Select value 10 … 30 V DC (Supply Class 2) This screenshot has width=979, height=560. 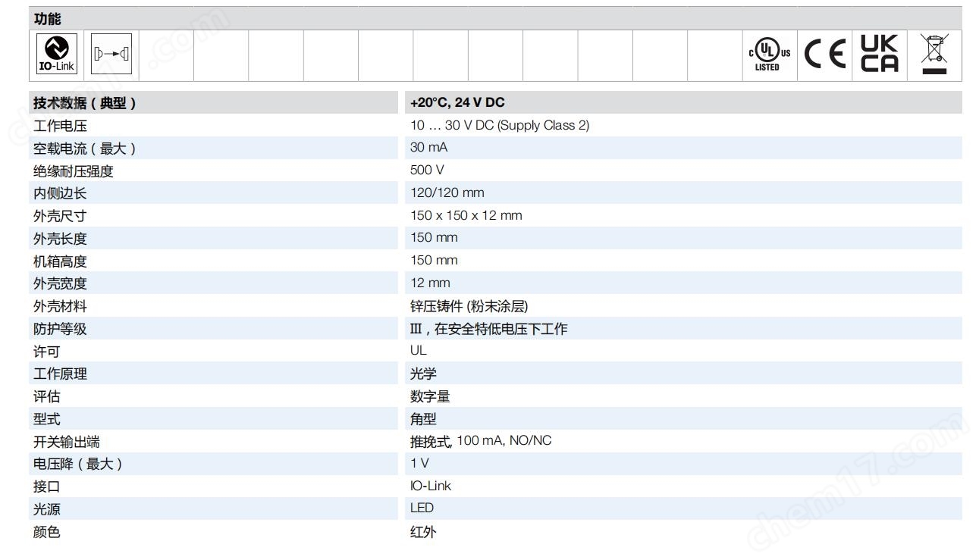click(x=500, y=125)
